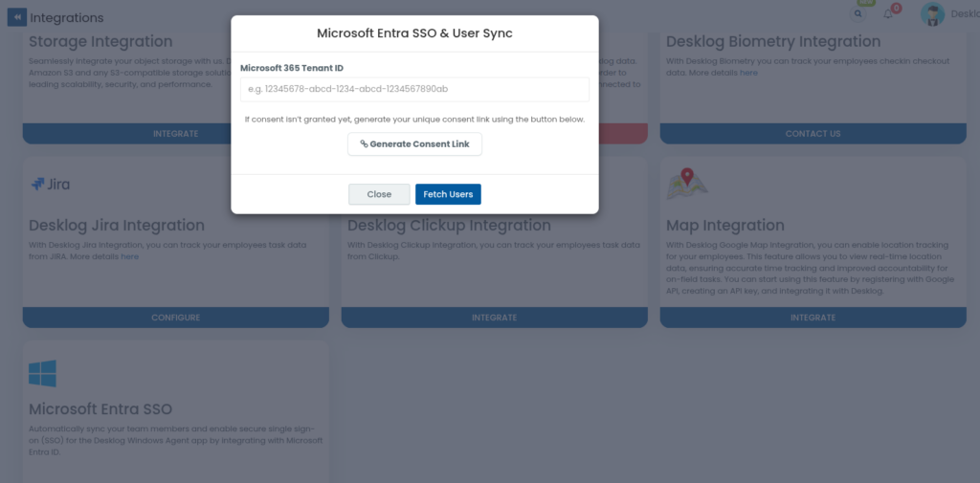Viewport: 980px width, 483px height.
Task: Open the 'here' link in Biometry description
Action: tap(748, 73)
